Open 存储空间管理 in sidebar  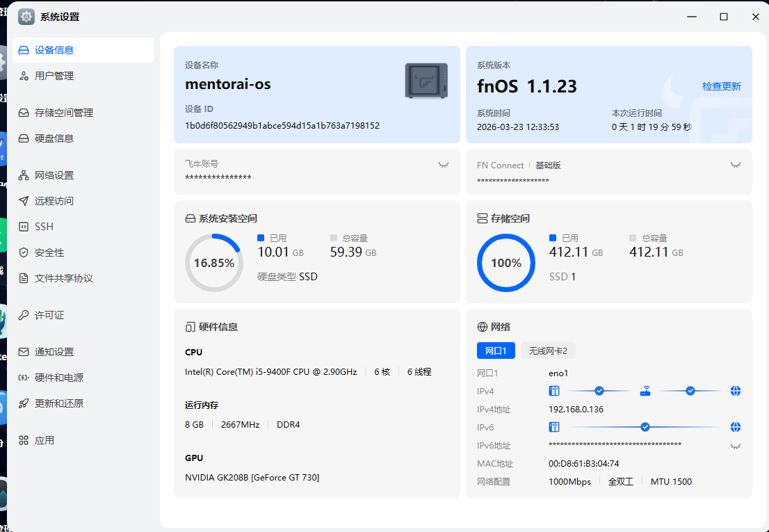pyautogui.click(x=64, y=113)
